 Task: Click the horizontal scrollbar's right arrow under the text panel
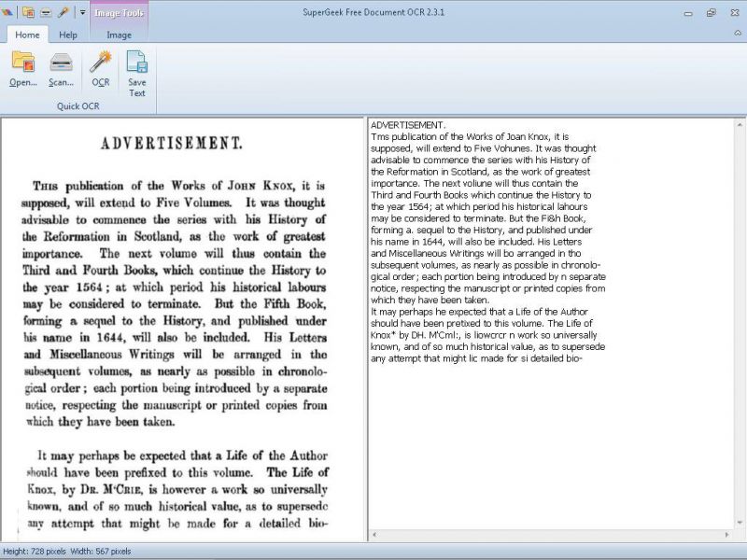click(x=726, y=535)
